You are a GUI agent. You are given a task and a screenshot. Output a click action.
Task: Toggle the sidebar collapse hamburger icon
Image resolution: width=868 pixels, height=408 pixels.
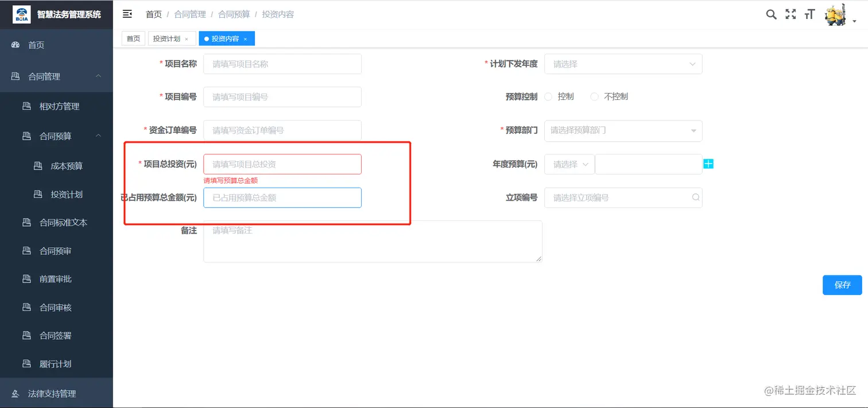(127, 14)
